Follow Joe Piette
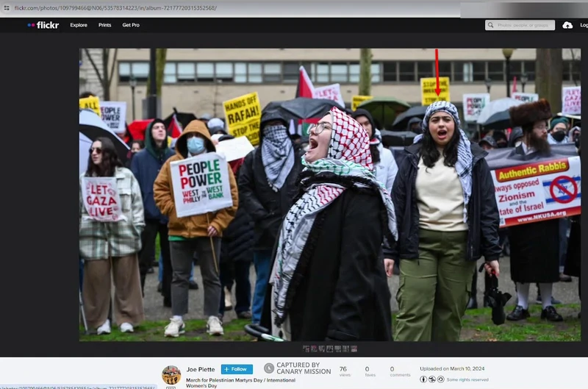The height and width of the screenshot is (389, 588). (x=237, y=369)
